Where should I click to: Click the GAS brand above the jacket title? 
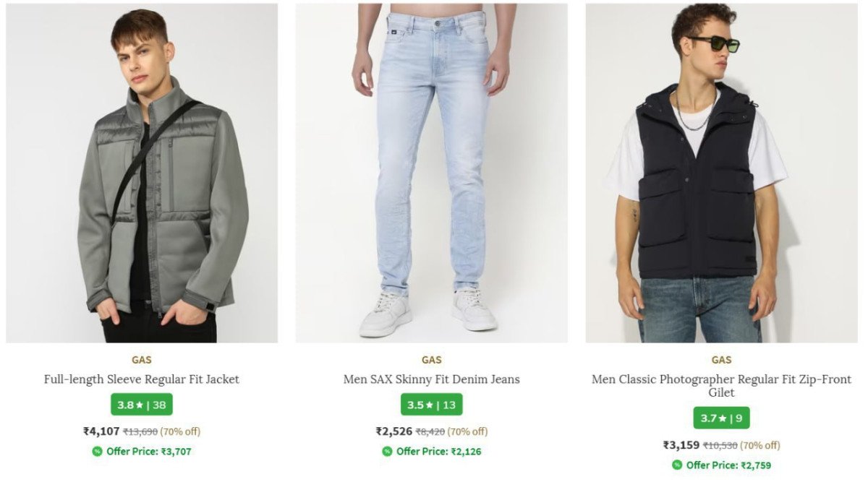click(x=142, y=360)
